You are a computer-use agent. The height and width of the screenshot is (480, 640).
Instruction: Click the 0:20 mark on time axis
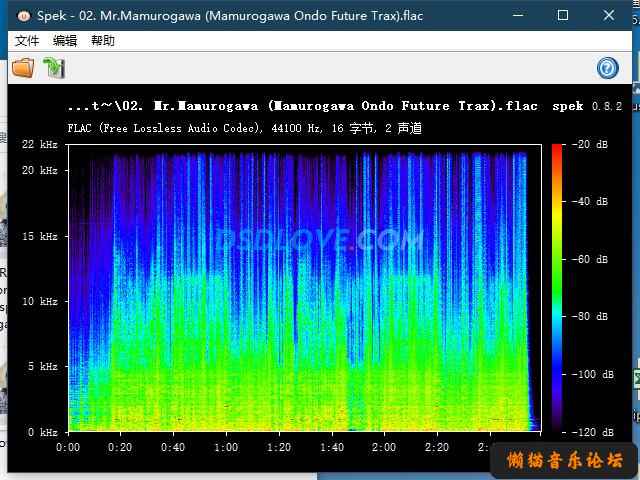tap(121, 447)
